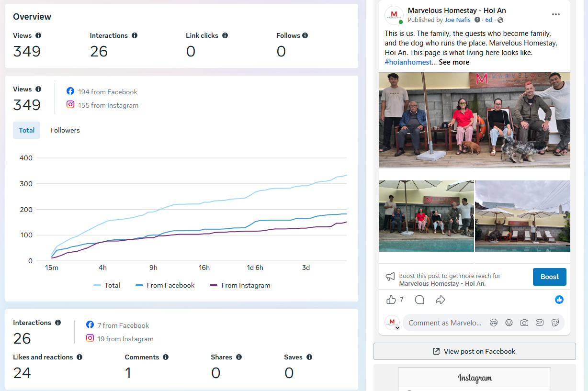The height and width of the screenshot is (391, 588).
Task: Click the info icon beside Link clicks
Action: point(225,35)
